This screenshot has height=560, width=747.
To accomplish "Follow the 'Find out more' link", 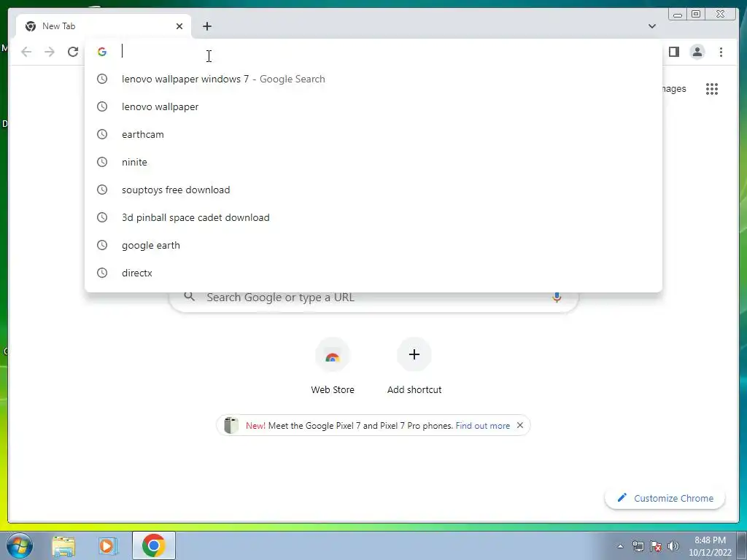I will coord(483,426).
